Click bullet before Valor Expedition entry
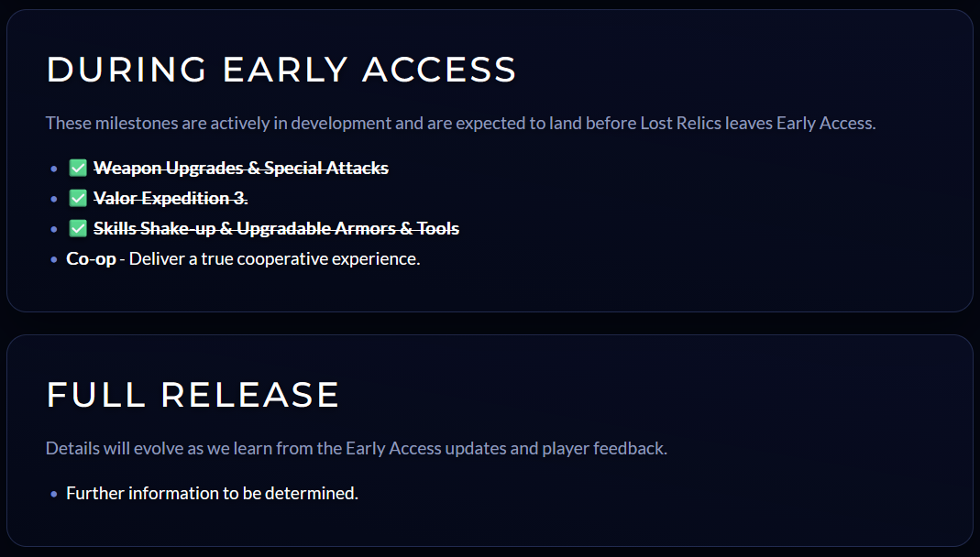This screenshot has width=980, height=557. click(x=54, y=199)
